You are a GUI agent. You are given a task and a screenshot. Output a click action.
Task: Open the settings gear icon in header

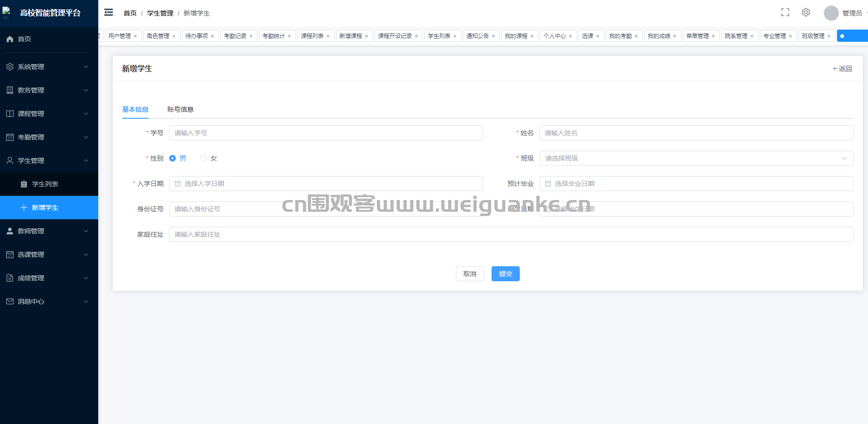(x=806, y=13)
